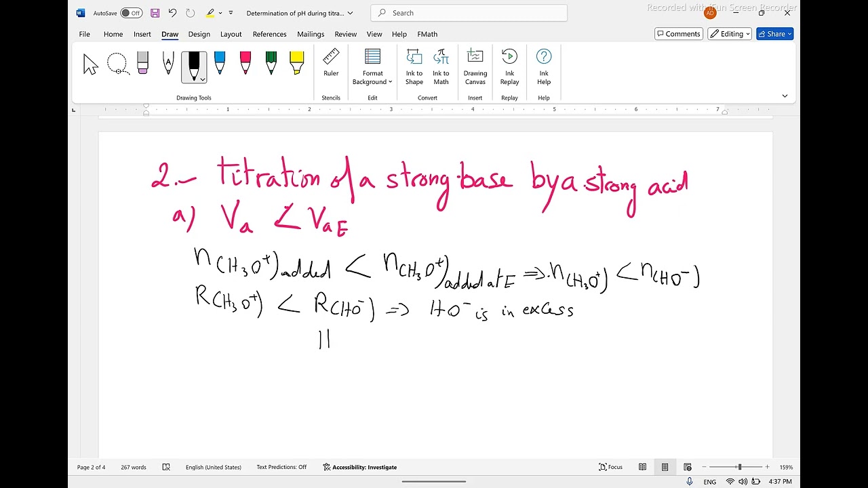Open Ink Help
Viewport: 868px width, 488px height.
[x=544, y=66]
